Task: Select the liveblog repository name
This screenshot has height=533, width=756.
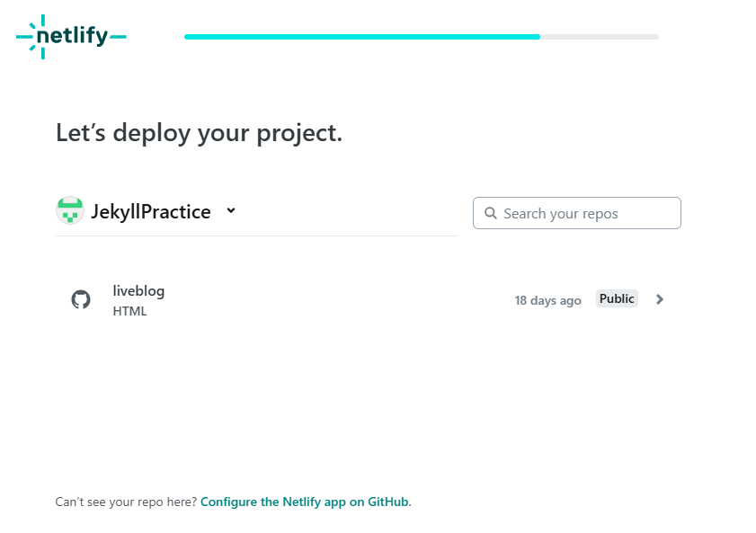Action: click(x=138, y=291)
